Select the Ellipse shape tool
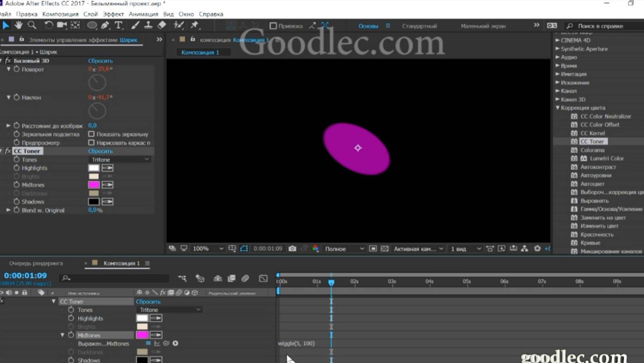 coord(92,25)
